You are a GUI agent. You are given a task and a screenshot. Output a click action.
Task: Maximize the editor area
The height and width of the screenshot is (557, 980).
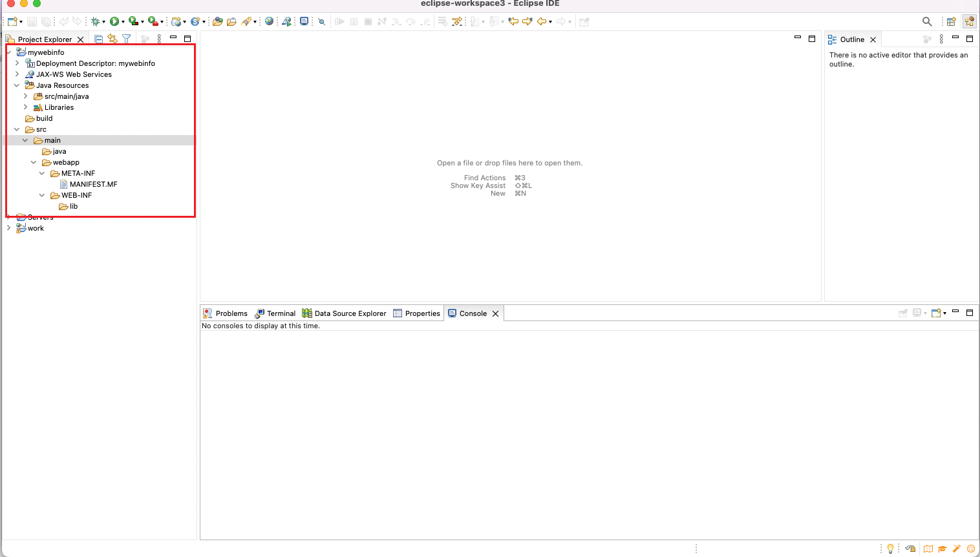pos(812,39)
